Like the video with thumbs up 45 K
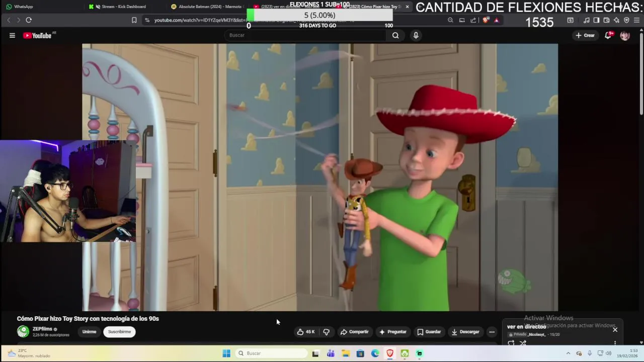This screenshot has width=644, height=362. pyautogui.click(x=306, y=332)
